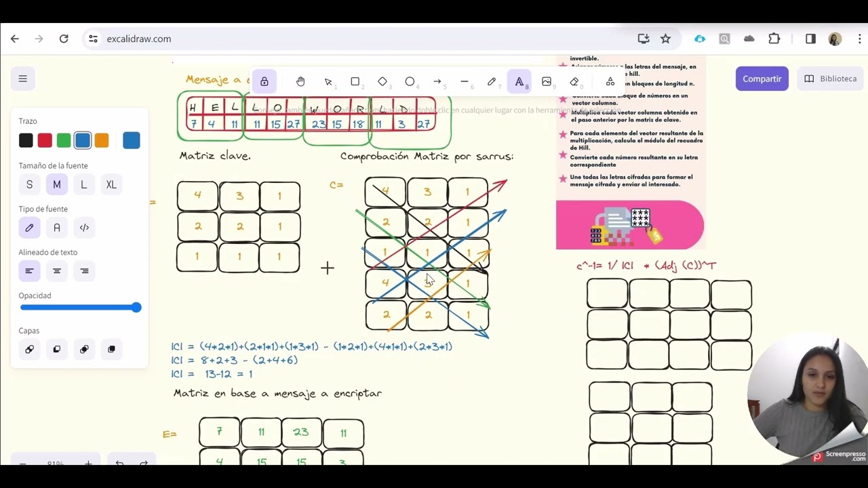Select the c^-1 inverse formula text
This screenshot has width=868, height=488.
(x=646, y=266)
